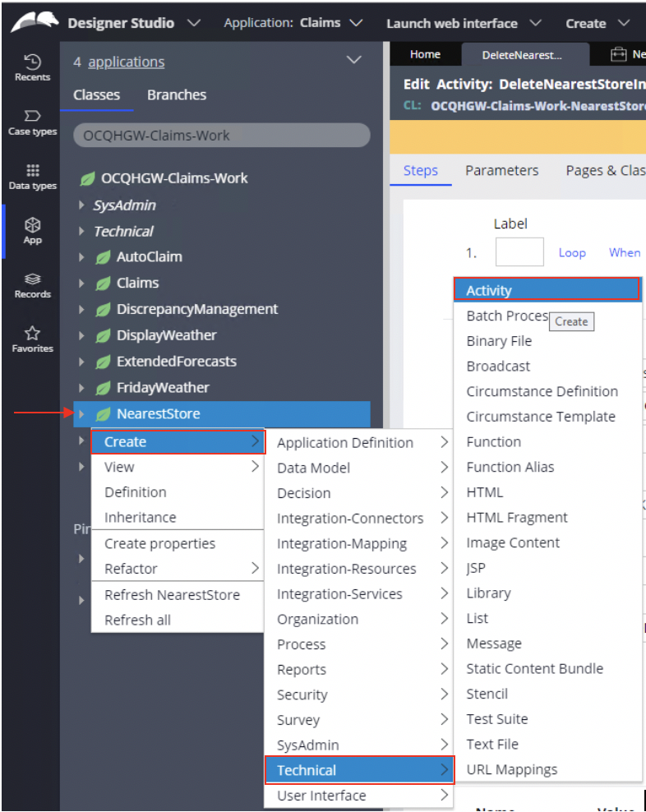Switch to the Classes tab
Screen dimensions: 646x812
(96, 95)
